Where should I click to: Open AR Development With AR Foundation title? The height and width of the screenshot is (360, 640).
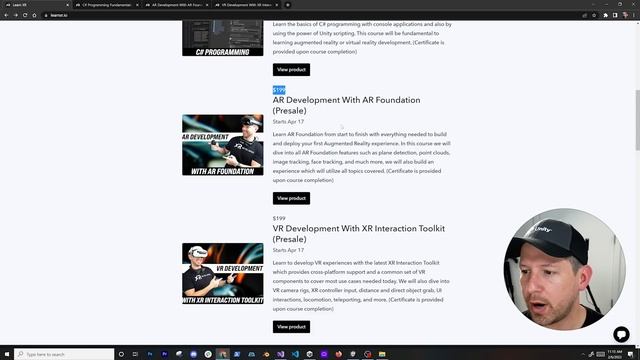pyautogui.click(x=347, y=105)
